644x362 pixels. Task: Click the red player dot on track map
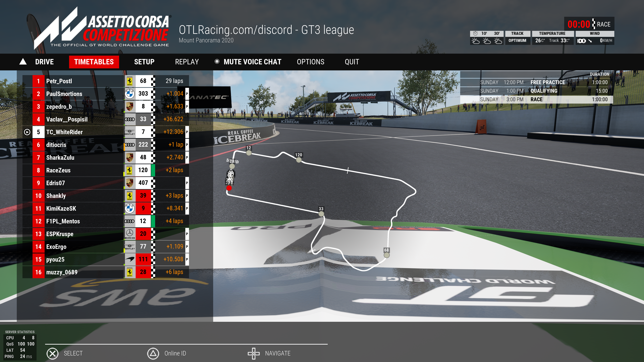[229, 188]
